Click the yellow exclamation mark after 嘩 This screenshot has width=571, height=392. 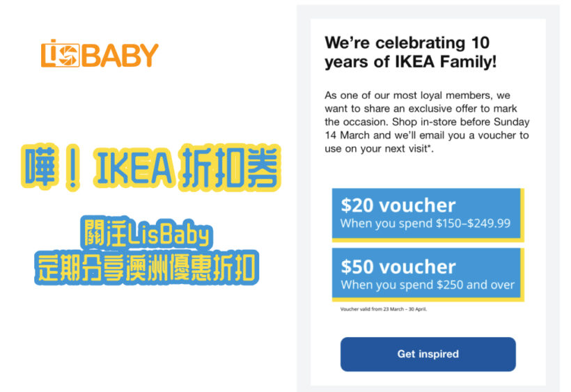pos(73,167)
